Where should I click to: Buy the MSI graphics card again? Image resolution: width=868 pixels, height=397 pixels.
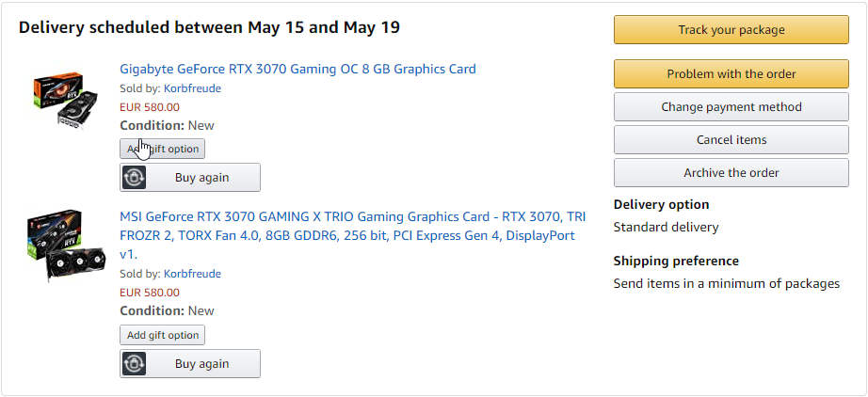(190, 364)
